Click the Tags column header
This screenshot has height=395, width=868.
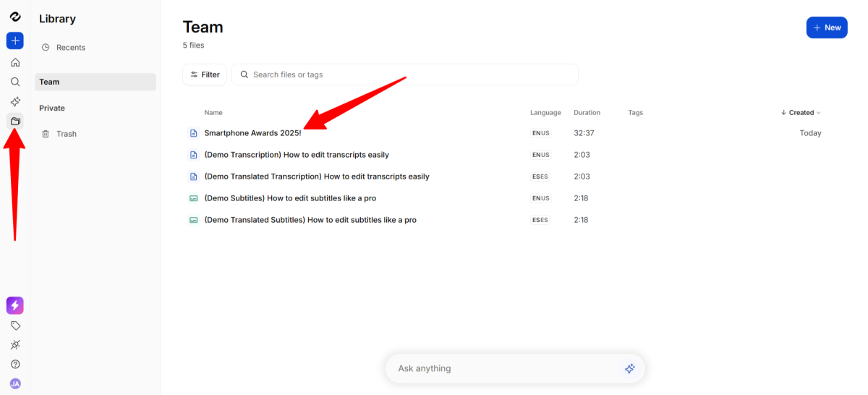point(636,113)
